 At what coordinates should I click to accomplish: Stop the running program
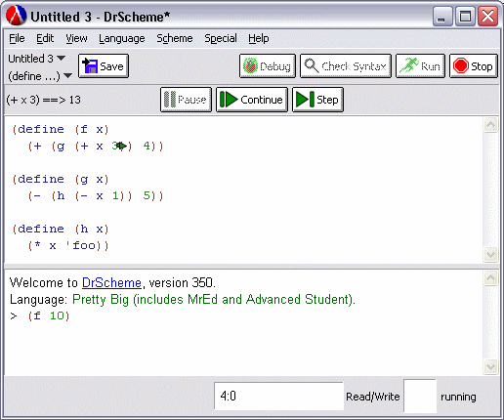474,66
